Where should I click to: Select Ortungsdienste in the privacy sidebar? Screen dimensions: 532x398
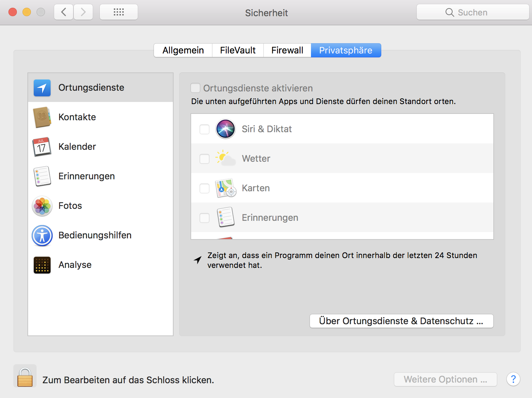point(100,88)
